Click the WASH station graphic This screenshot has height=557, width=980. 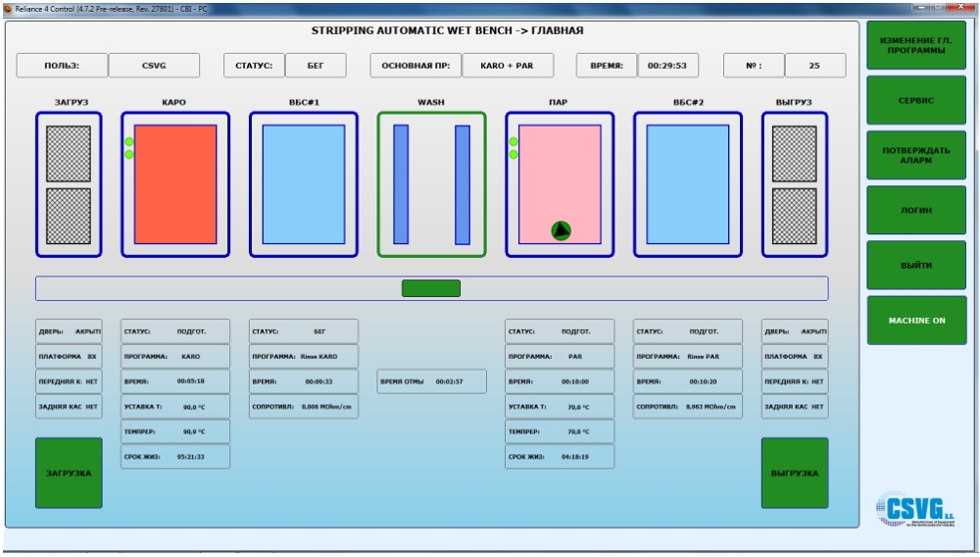[431, 184]
